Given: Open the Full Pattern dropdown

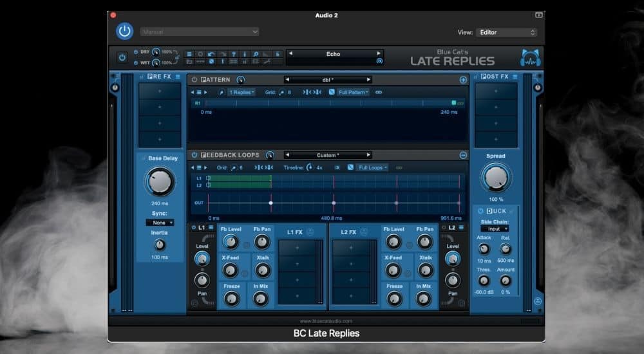Looking at the screenshot, I should (x=353, y=93).
